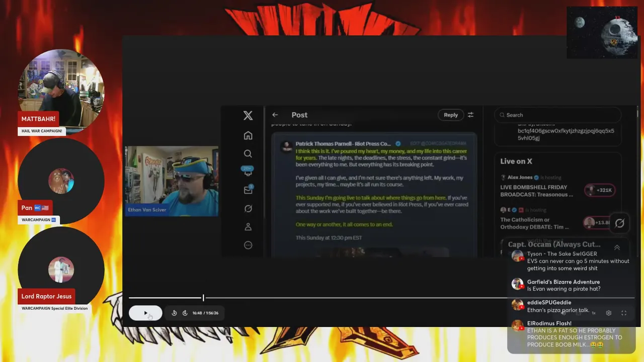The width and height of the screenshot is (644, 362).
Task: Open Messages envelope in X sidebar
Action: pyautogui.click(x=248, y=190)
